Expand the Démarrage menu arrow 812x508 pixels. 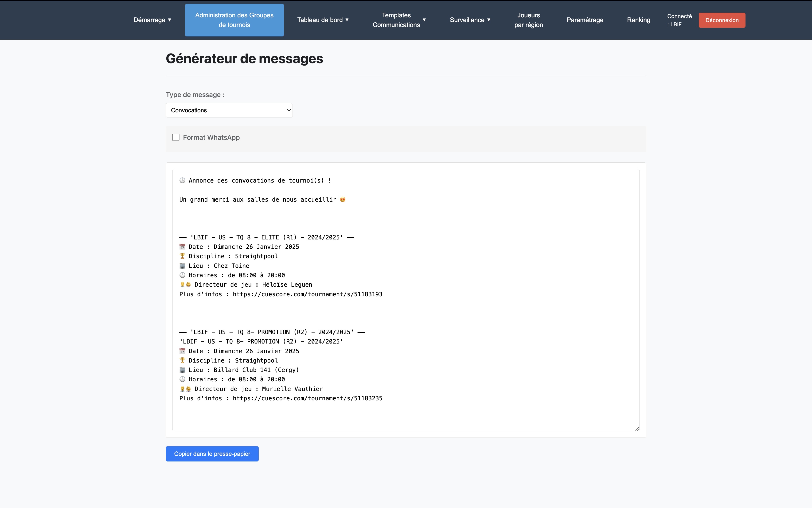pos(170,20)
